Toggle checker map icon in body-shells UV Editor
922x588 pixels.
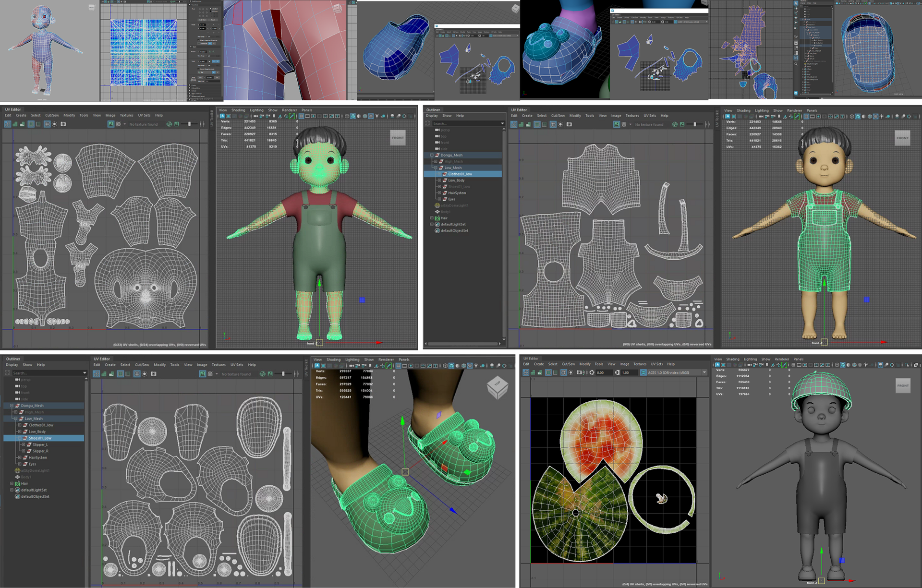coord(118,124)
